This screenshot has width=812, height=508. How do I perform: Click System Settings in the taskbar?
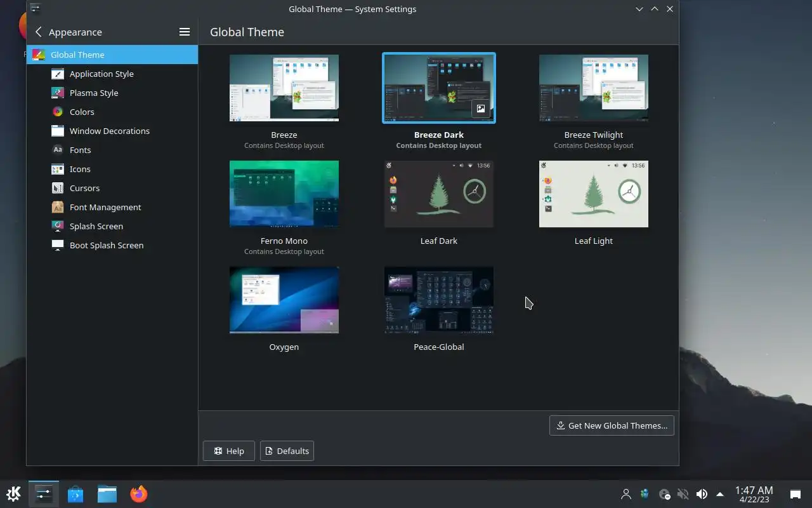coord(44,493)
